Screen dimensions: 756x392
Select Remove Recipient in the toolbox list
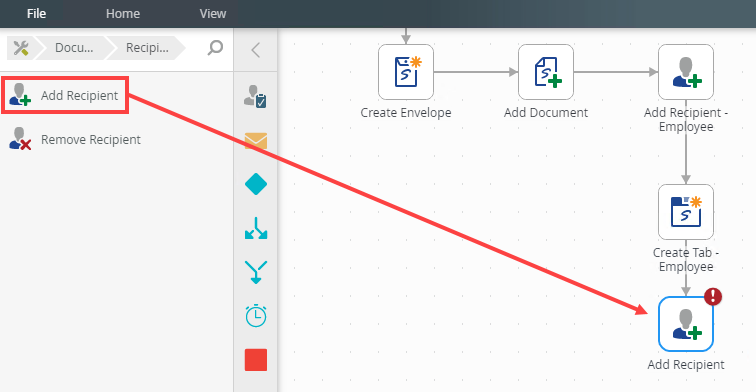pos(75,139)
